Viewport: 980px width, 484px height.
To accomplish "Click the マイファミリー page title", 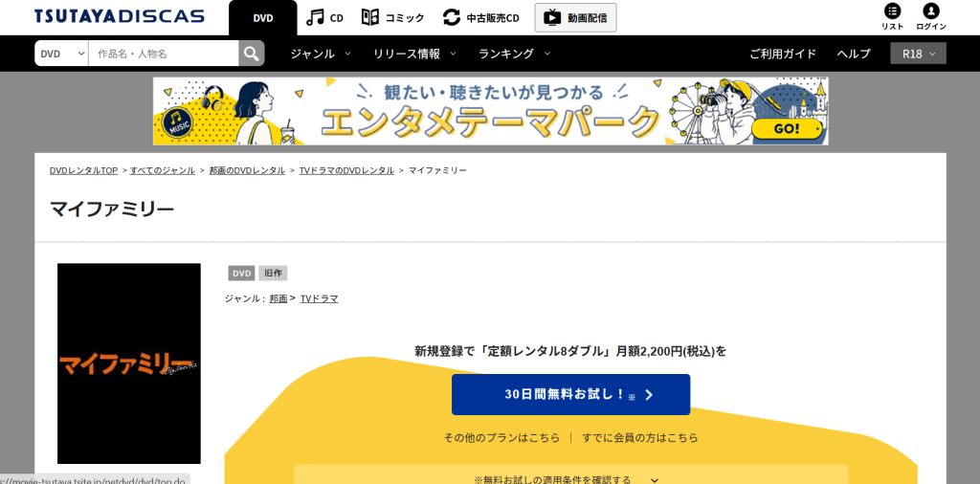I will point(112,209).
